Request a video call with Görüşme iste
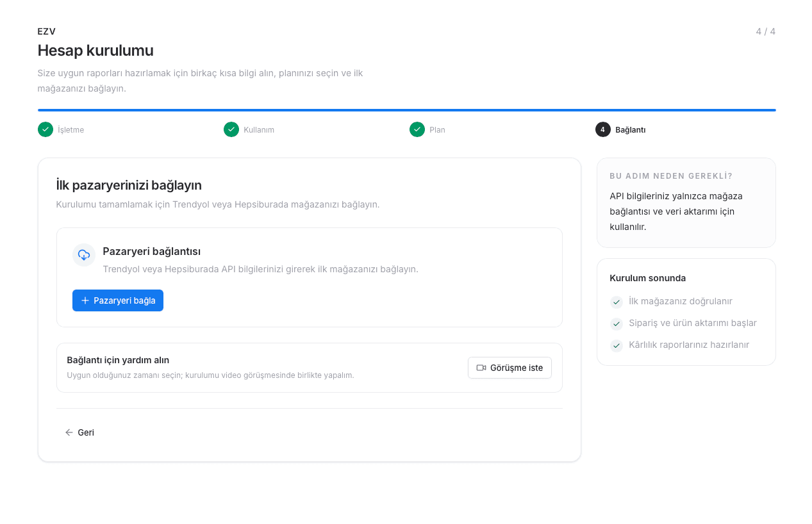The image size is (812, 524). point(510,368)
